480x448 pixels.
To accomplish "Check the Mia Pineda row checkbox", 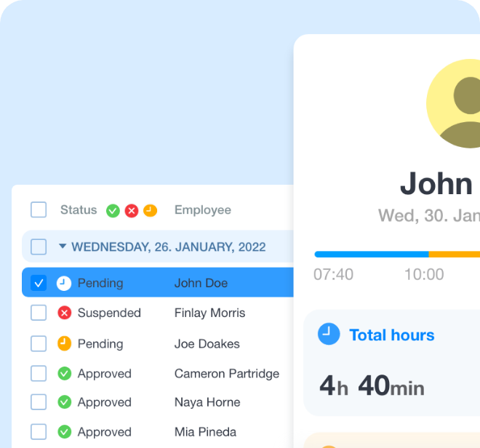I will pos(39,432).
